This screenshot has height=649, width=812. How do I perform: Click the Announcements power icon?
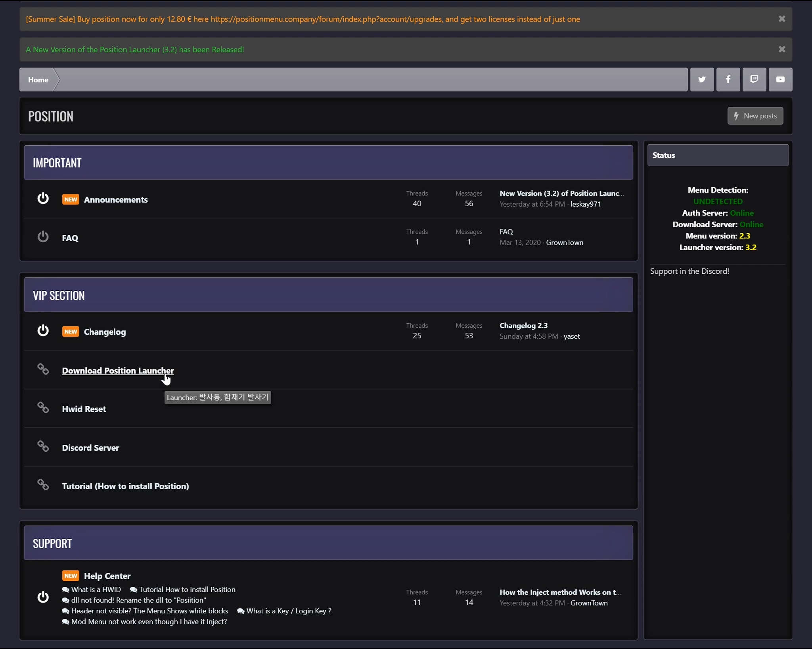pyautogui.click(x=43, y=198)
